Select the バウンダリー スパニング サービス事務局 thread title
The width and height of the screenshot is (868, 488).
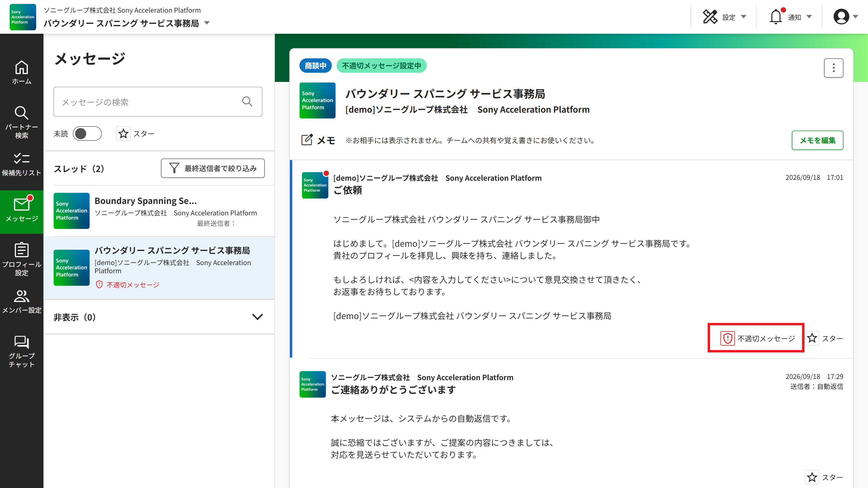pos(172,250)
